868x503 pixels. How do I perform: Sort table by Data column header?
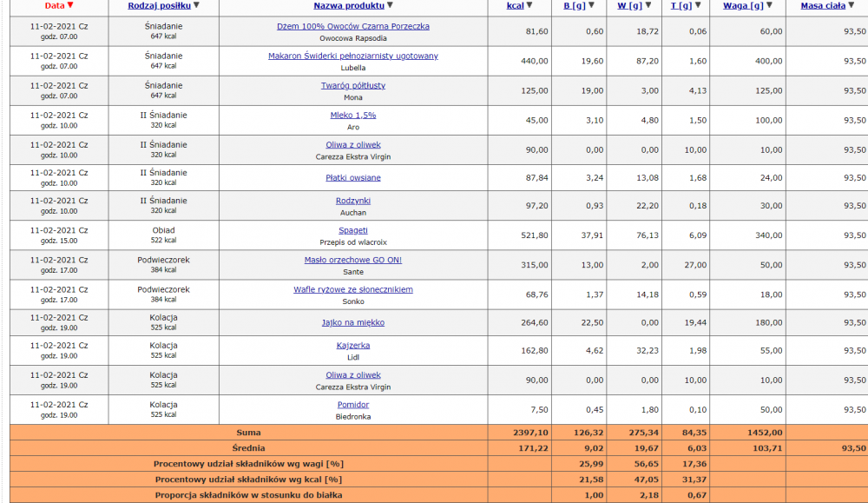54,5
